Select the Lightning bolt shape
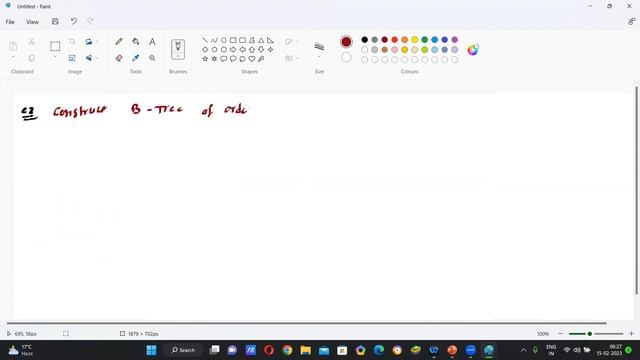Screen dimensions: 640x360 (x=261, y=59)
